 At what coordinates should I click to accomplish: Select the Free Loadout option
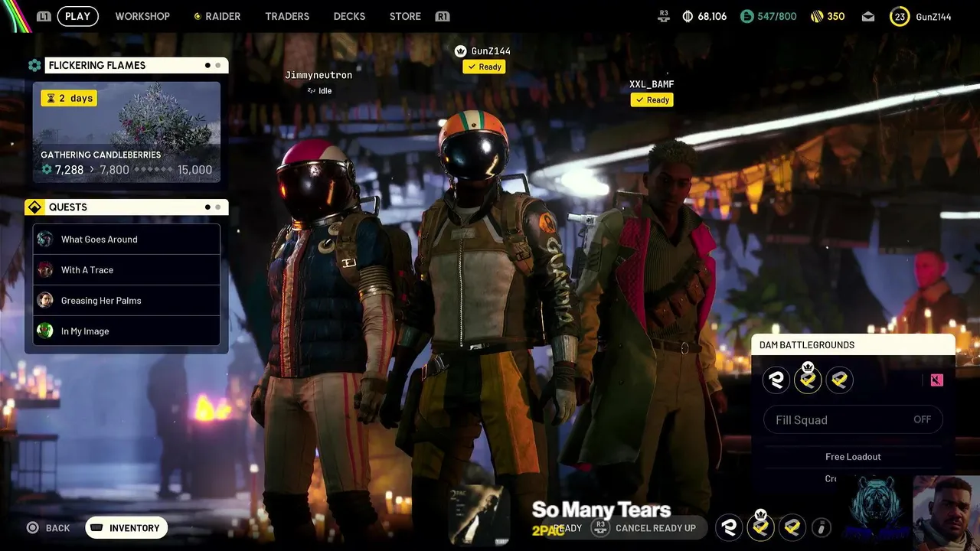coord(853,457)
